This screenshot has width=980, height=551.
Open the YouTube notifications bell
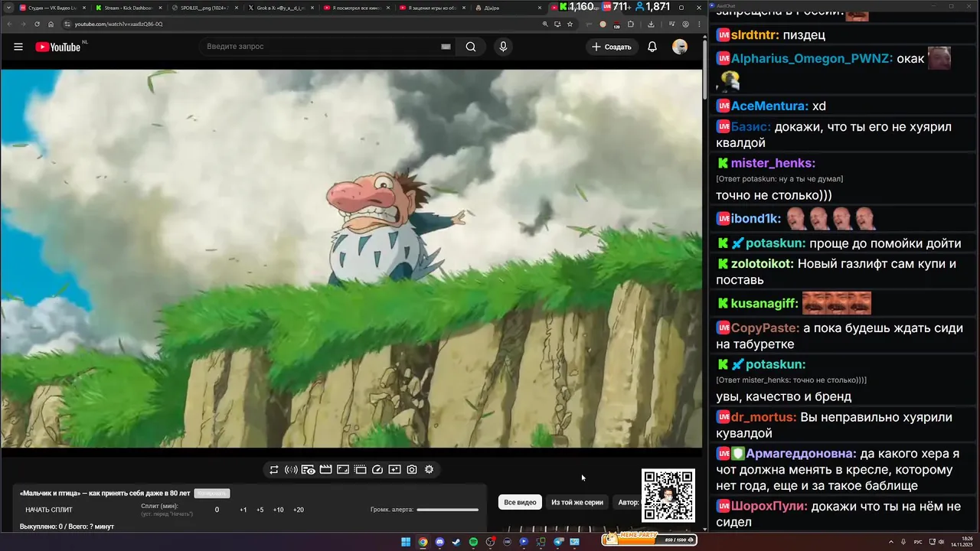tap(652, 47)
